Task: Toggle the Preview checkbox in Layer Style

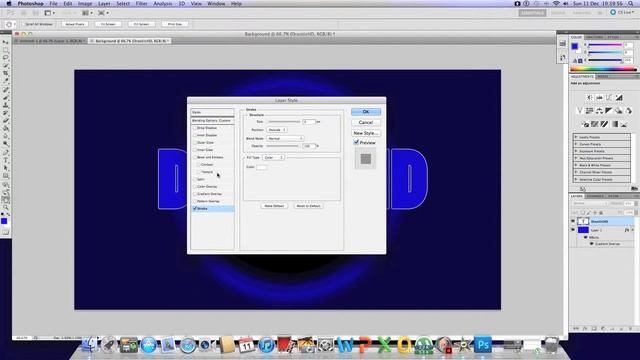Action: click(x=356, y=142)
